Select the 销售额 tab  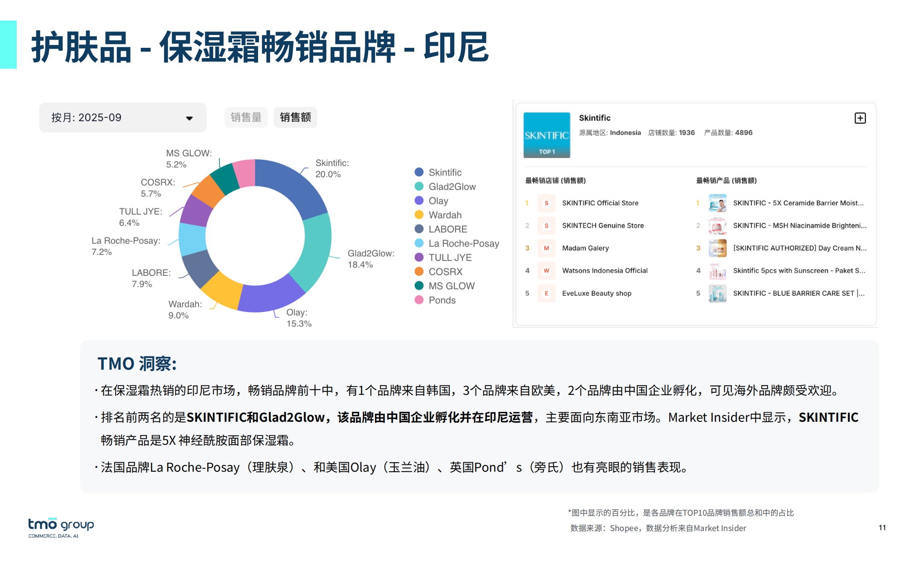coord(295,117)
